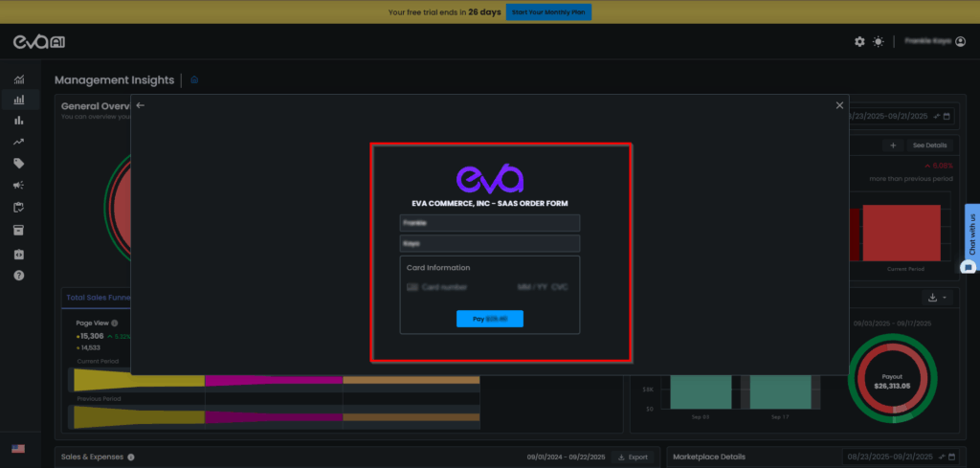Click the MM / YY expiry field
980x468 pixels.
click(532, 287)
